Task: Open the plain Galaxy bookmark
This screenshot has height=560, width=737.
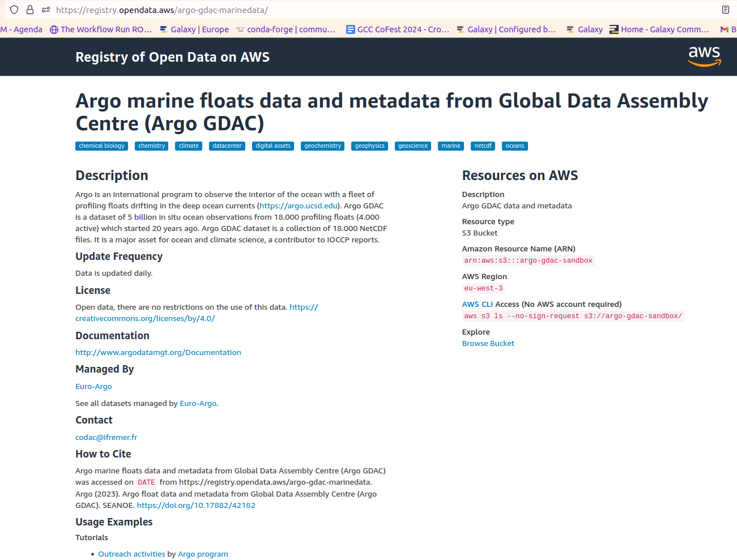Action: 585,29
